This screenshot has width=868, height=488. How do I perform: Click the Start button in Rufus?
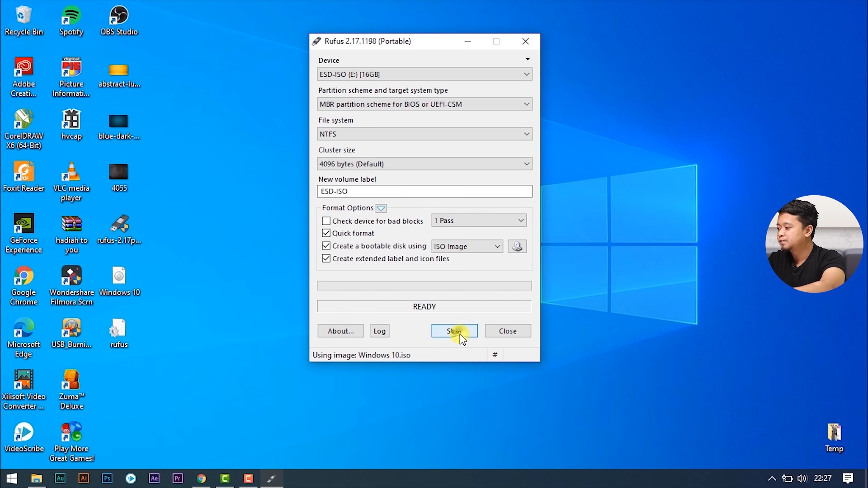coord(454,331)
